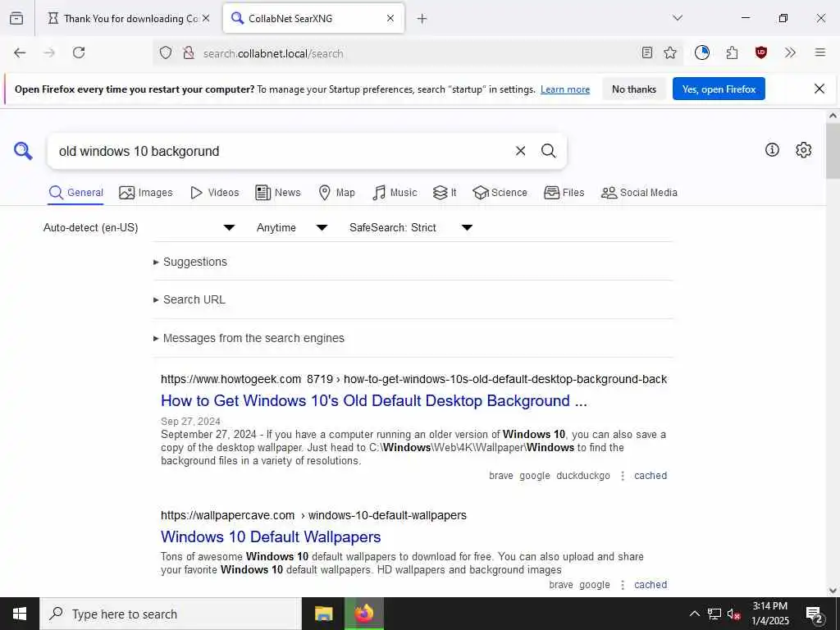Viewport: 840px width, 630px height.
Task: Select the Science search category
Action: pyautogui.click(x=500, y=192)
